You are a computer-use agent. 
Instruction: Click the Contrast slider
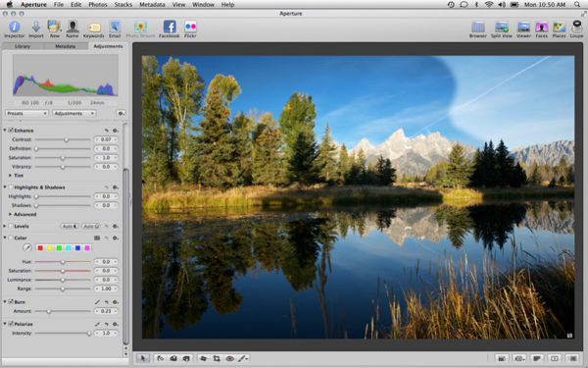[63, 139]
